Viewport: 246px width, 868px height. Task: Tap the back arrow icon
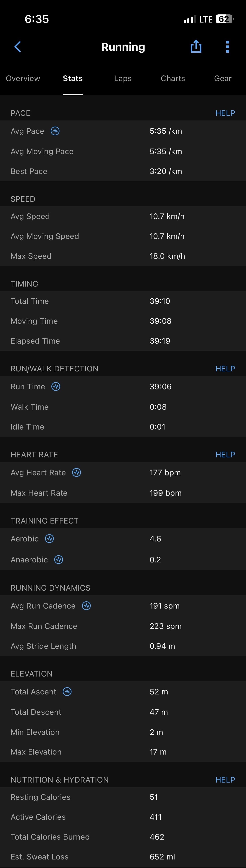[x=18, y=47]
